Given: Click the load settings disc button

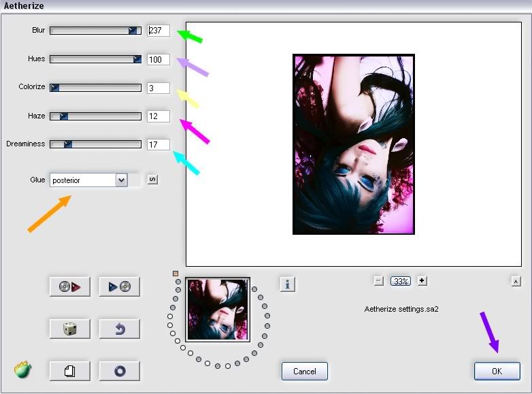Looking at the screenshot, I should coord(70,286).
